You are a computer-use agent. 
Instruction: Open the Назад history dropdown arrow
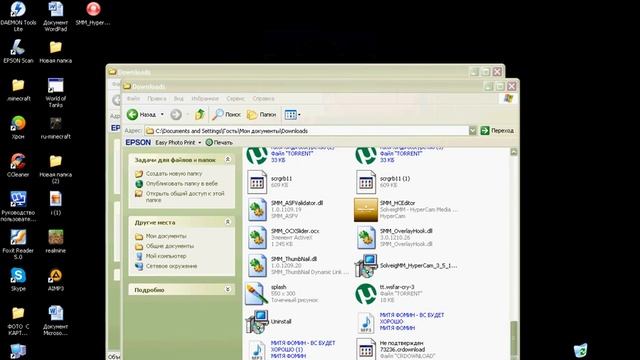(x=162, y=115)
